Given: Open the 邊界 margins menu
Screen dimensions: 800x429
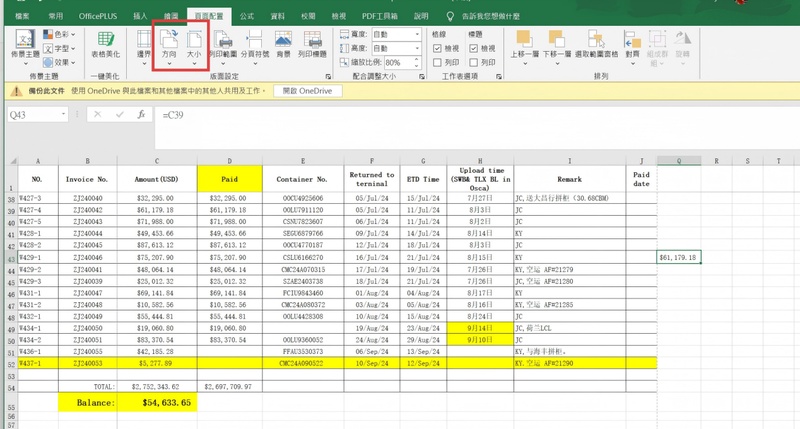Looking at the screenshot, I should click(144, 48).
